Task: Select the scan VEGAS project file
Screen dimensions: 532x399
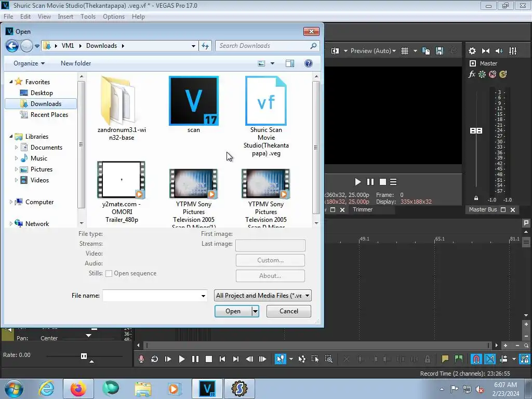Action: [x=194, y=105]
